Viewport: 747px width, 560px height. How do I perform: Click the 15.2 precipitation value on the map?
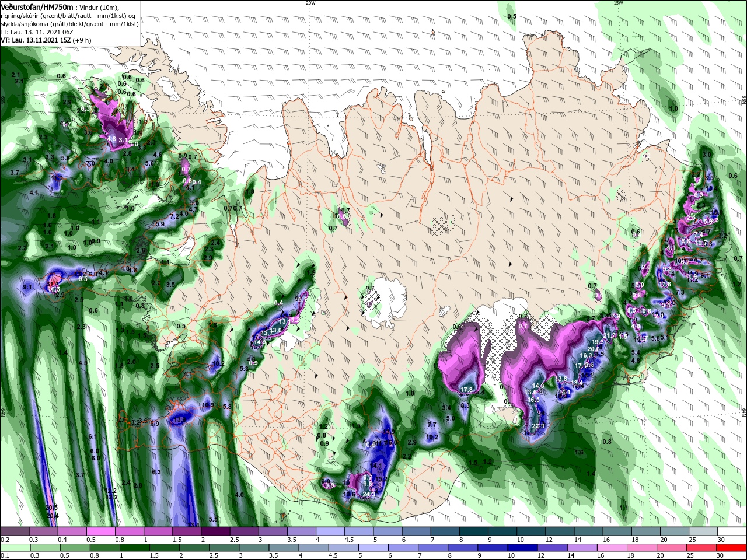coord(381,479)
